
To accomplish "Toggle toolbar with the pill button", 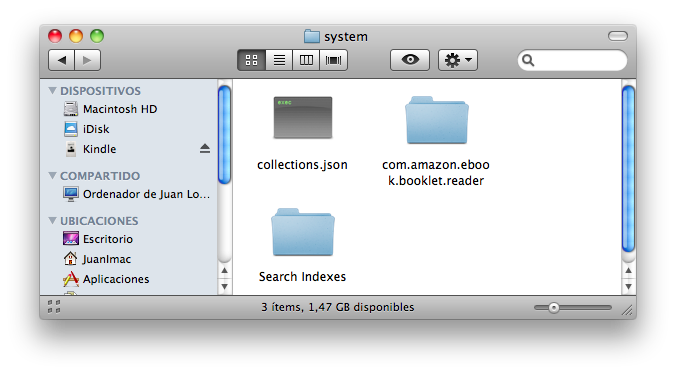I will pyautogui.click(x=618, y=36).
